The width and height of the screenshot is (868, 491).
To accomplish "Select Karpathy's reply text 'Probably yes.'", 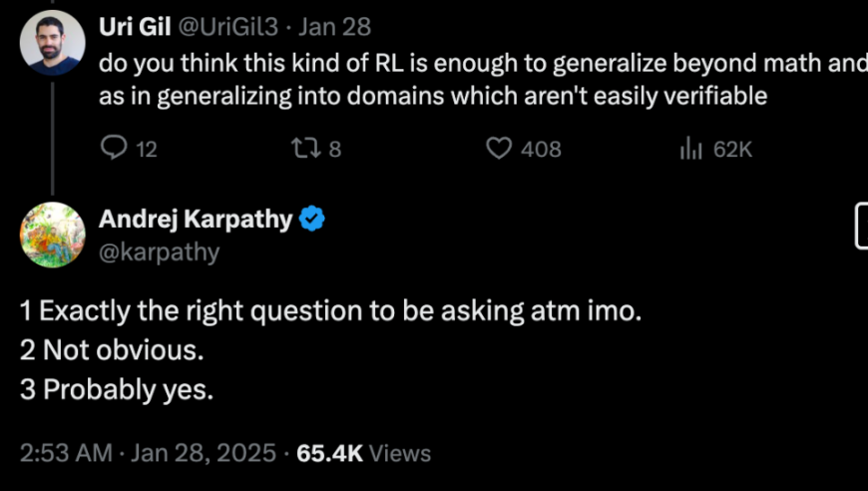I will (129, 389).
